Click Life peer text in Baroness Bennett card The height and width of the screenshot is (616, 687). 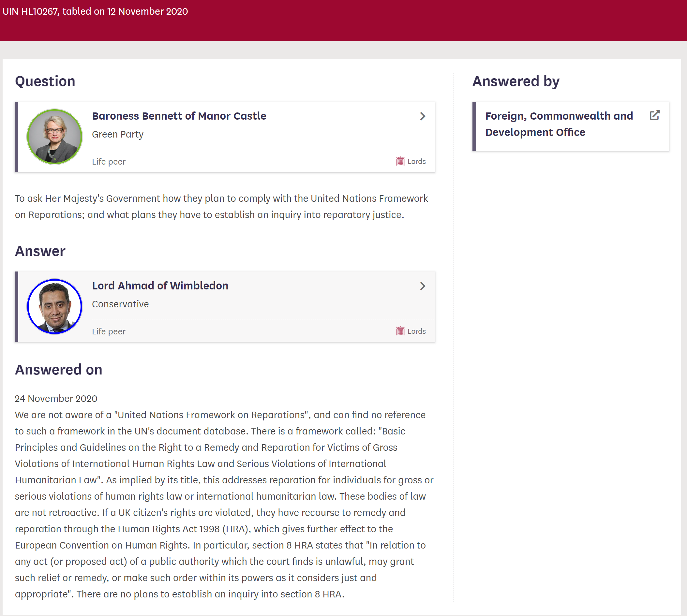coord(108,162)
